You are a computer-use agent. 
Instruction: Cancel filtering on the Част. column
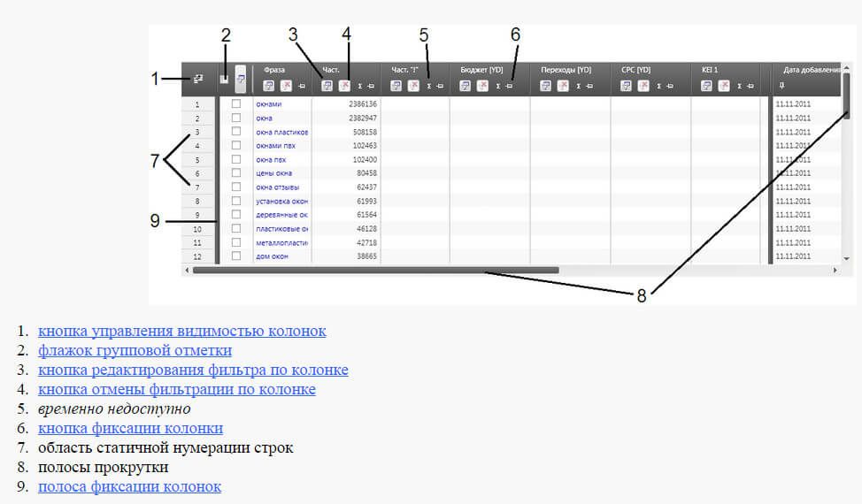pyautogui.click(x=344, y=86)
